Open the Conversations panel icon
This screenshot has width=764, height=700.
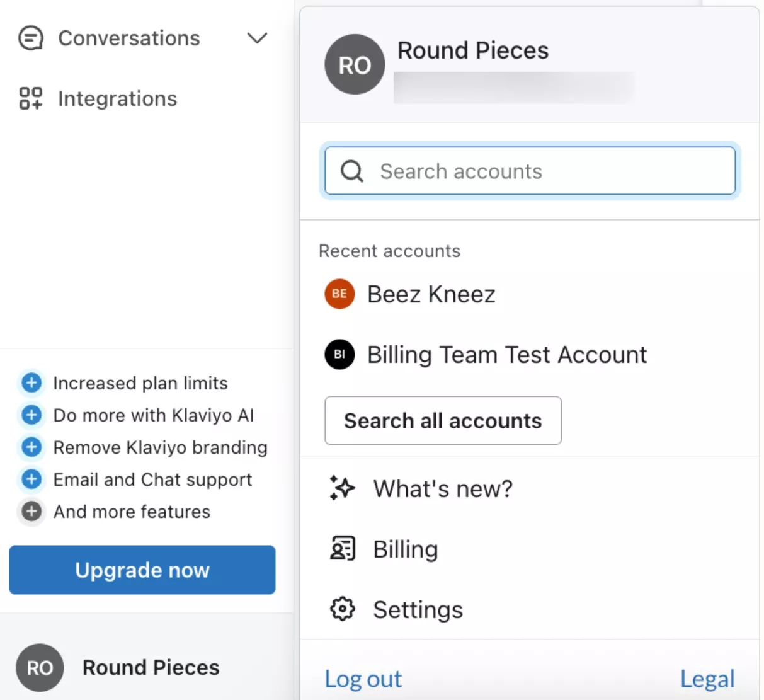(30, 38)
